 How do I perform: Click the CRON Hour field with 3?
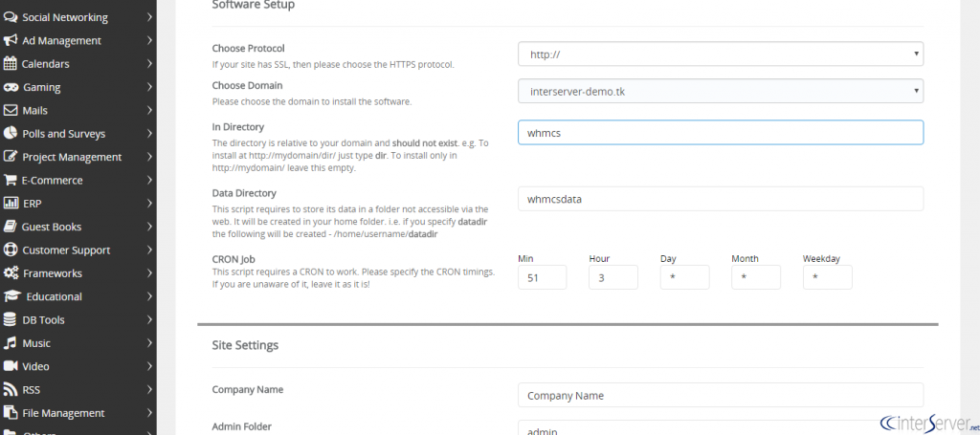[613, 277]
